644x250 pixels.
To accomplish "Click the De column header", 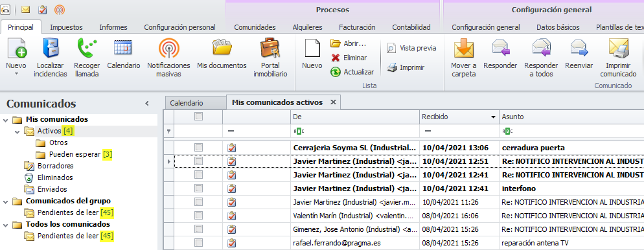I will coord(355,117).
